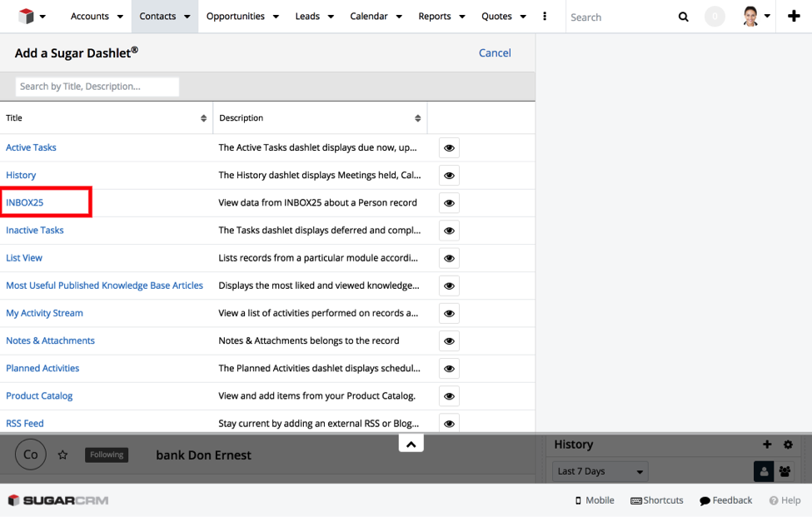Select Most Useful Published Knowledge Base Articles
The height and width of the screenshot is (517, 812).
coord(105,286)
